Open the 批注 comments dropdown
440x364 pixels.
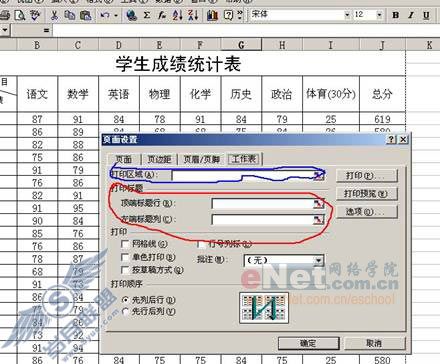click(x=319, y=260)
